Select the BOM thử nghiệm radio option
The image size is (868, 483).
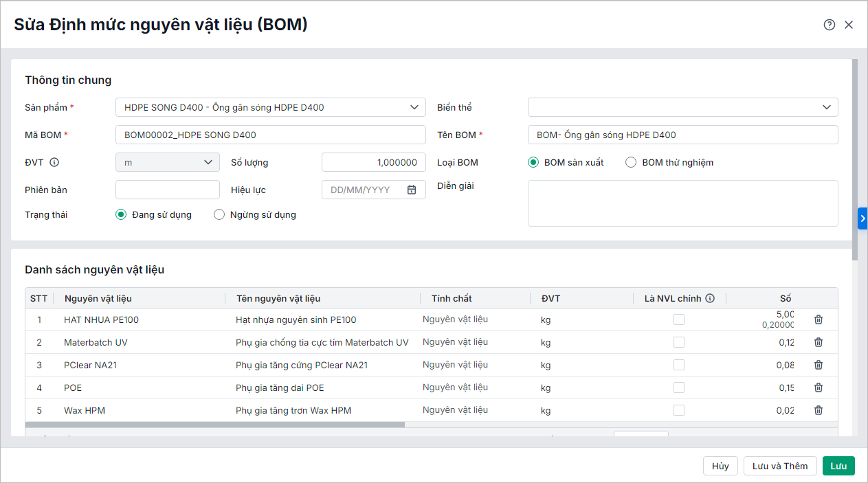(631, 163)
